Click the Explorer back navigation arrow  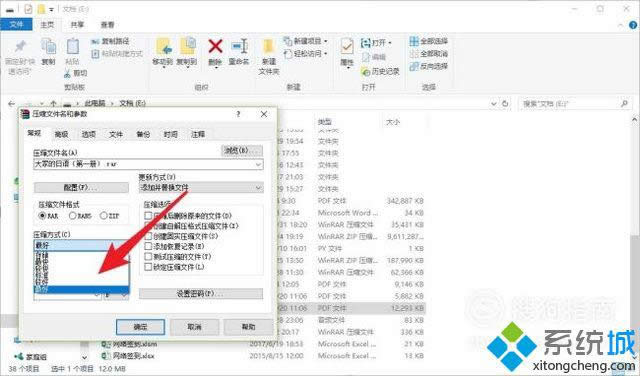[x=11, y=104]
